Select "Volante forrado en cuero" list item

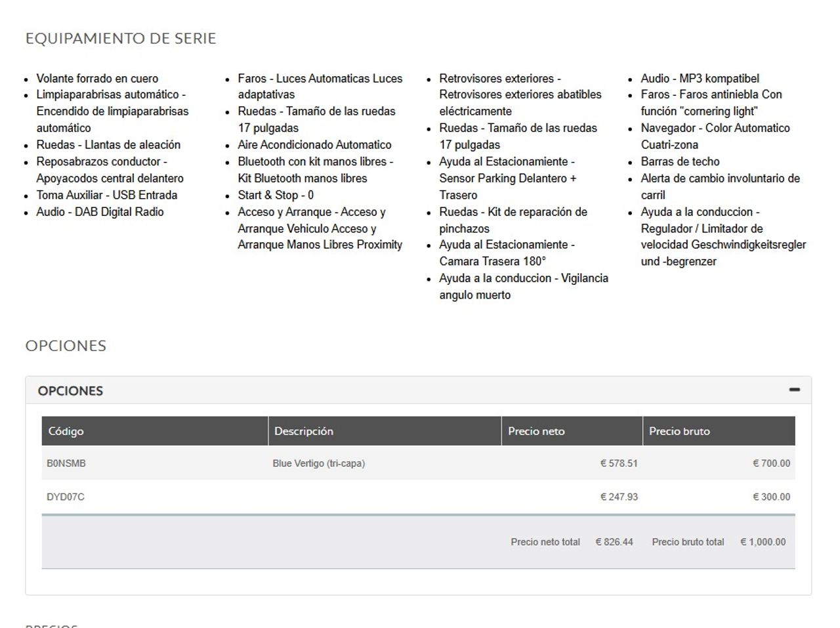point(97,78)
